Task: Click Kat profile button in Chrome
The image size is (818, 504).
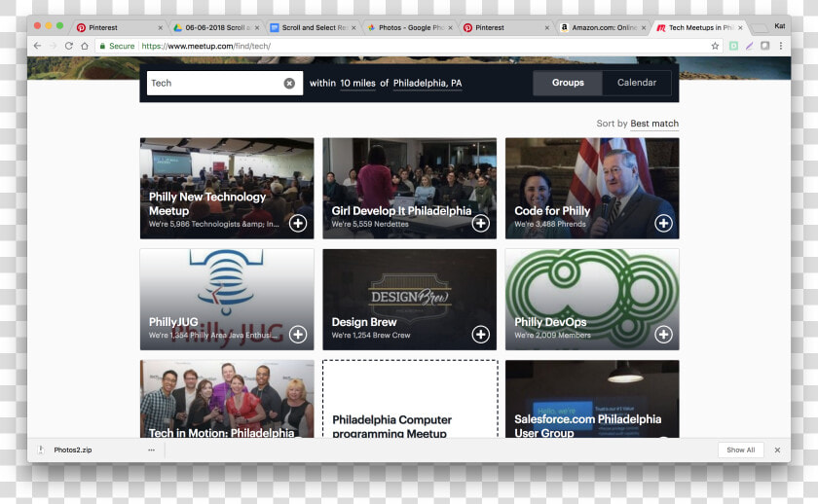Action: pos(779,26)
